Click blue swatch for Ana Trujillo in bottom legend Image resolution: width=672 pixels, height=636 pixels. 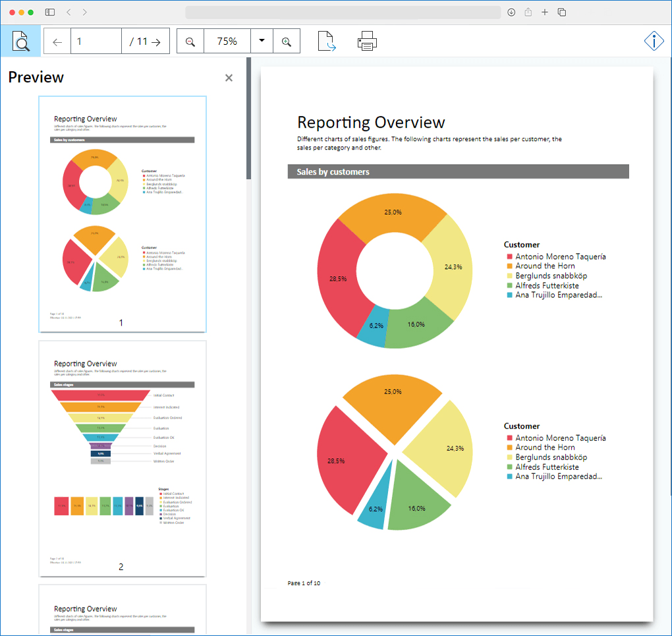(x=509, y=477)
